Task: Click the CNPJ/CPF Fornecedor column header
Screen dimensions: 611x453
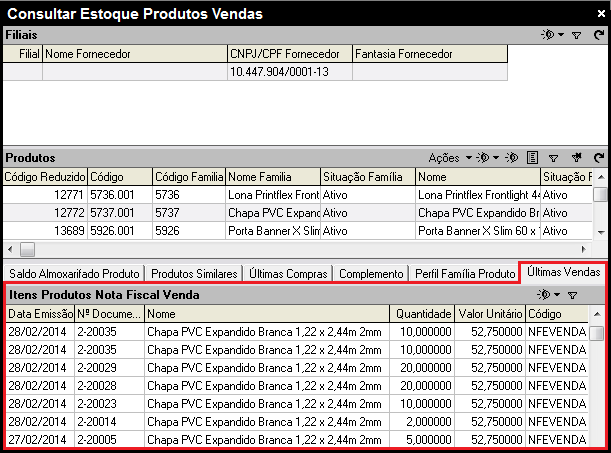Action: point(290,54)
